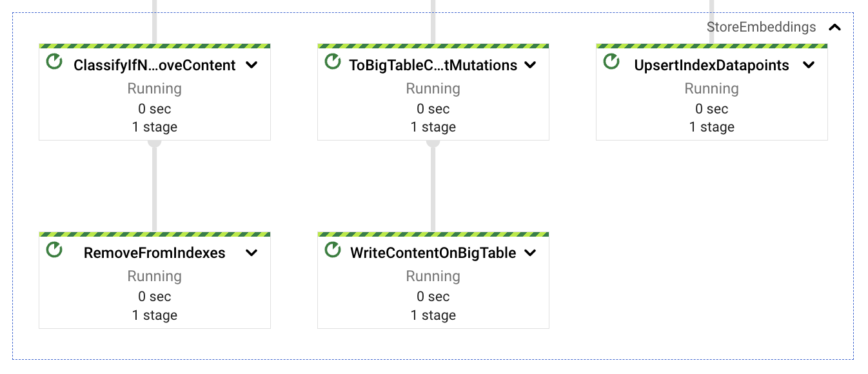
Task: Expand the WriteContentOnBigTable step chevron
Action: [x=530, y=253]
